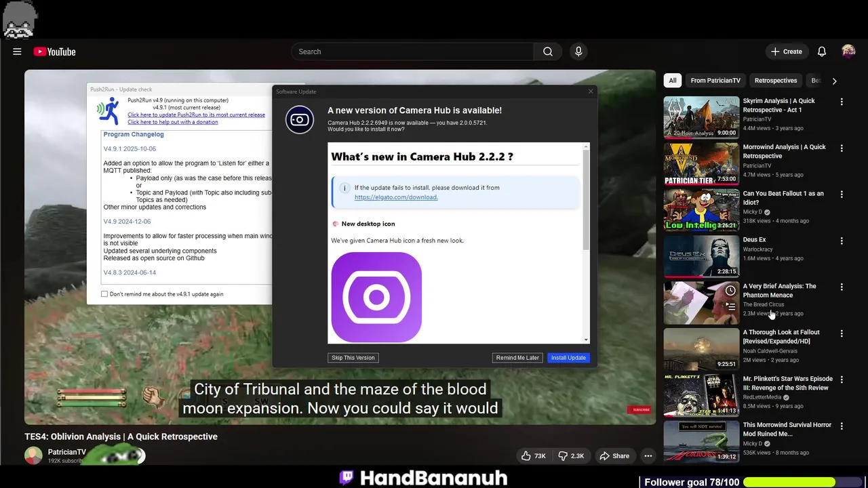Click link to help out with a donation
The image size is (868, 488).
point(173,122)
